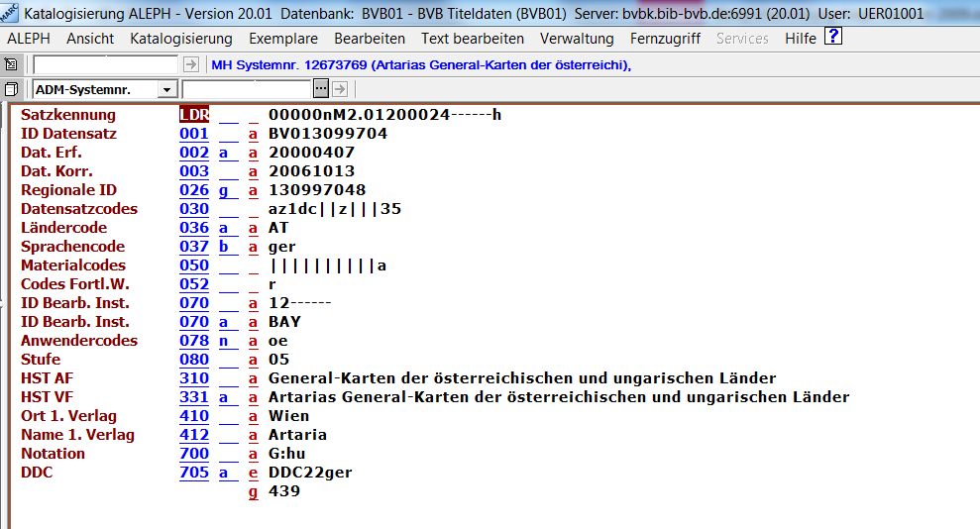980x529 pixels.
Task: Click the title text in field 310
Action: pyautogui.click(x=521, y=378)
